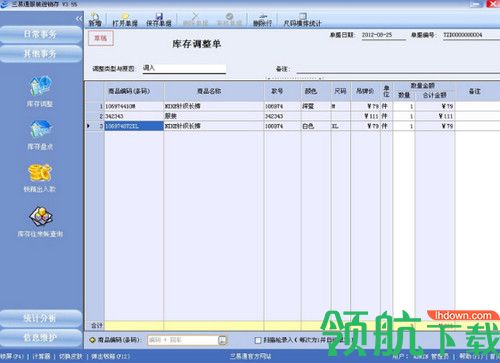Click the yellow diamond icon before 商品编码

click(x=92, y=340)
